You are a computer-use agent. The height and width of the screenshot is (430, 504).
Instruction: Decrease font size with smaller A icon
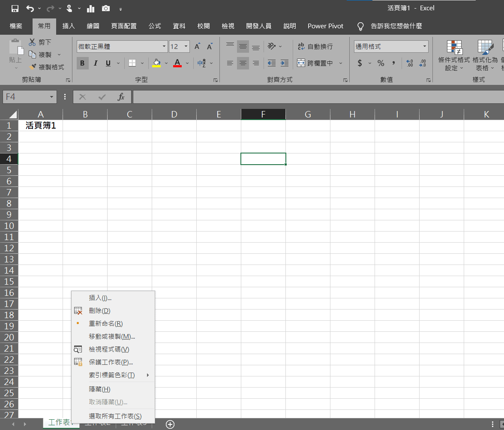(210, 46)
